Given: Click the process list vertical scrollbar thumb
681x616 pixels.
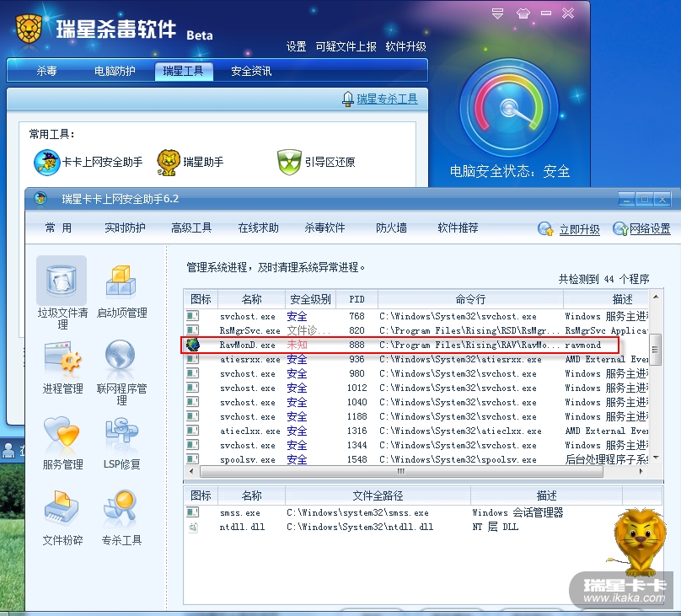Looking at the screenshot, I should pyautogui.click(x=656, y=350).
